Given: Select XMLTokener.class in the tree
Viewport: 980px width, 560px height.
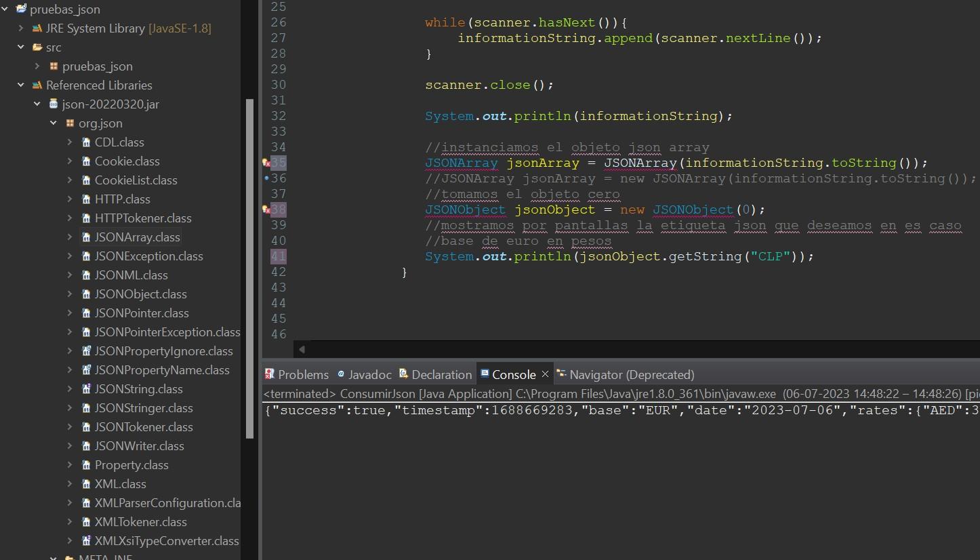Looking at the screenshot, I should click(x=140, y=522).
